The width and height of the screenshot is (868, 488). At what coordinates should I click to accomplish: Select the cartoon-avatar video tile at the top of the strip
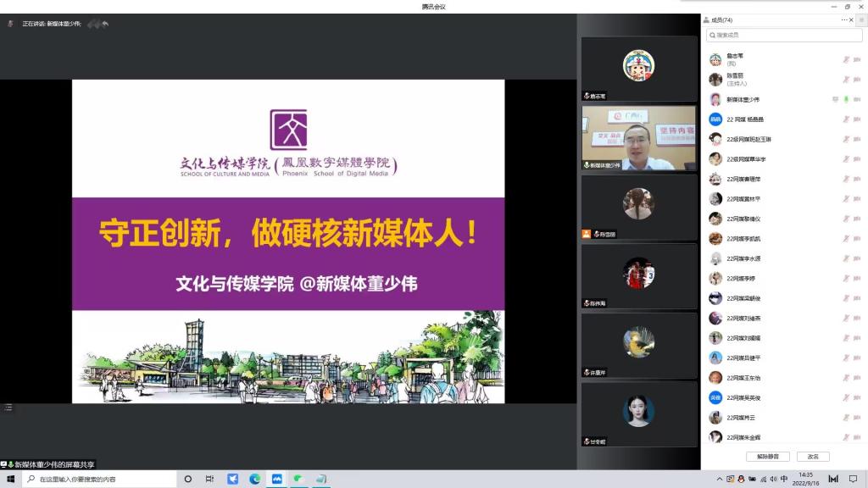tap(639, 69)
